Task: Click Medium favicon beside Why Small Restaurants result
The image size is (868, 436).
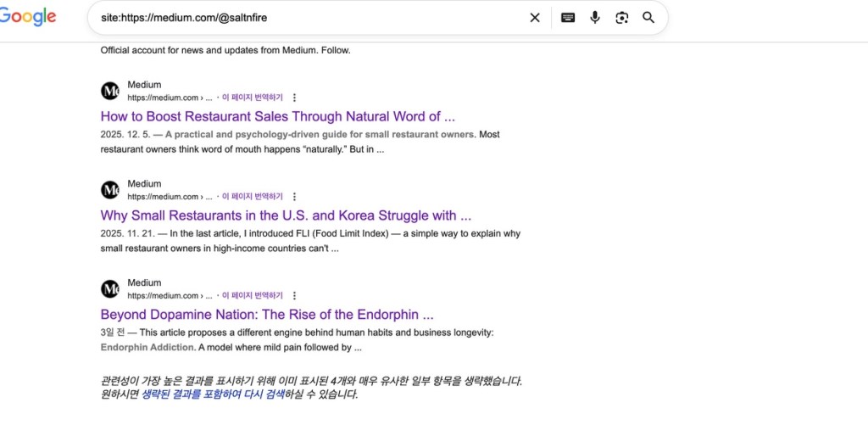Action: point(110,190)
